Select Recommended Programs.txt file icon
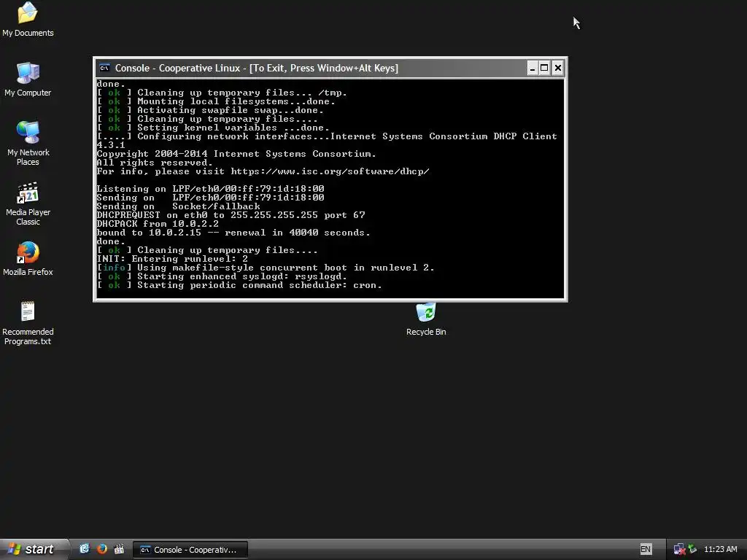Viewport: 747px width, 560px height. click(28, 323)
